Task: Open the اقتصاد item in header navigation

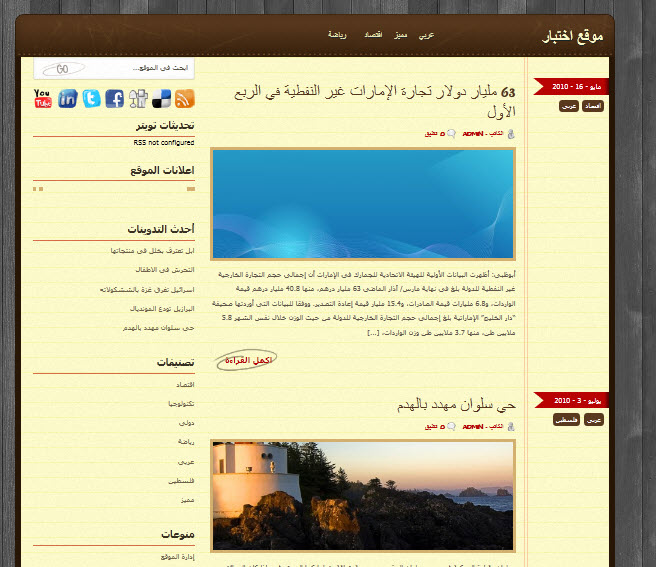Action: [x=373, y=35]
